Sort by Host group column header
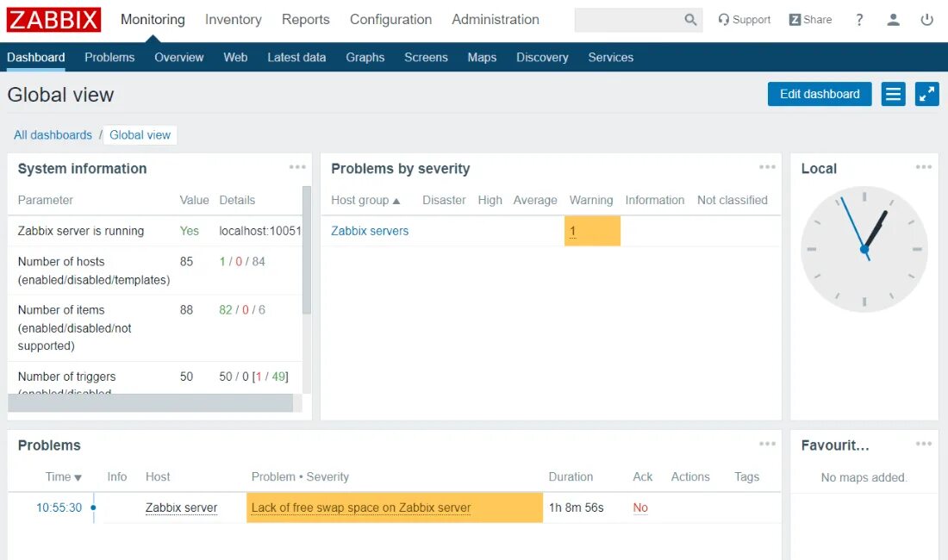Viewport: 948px width, 560px height. click(x=365, y=200)
